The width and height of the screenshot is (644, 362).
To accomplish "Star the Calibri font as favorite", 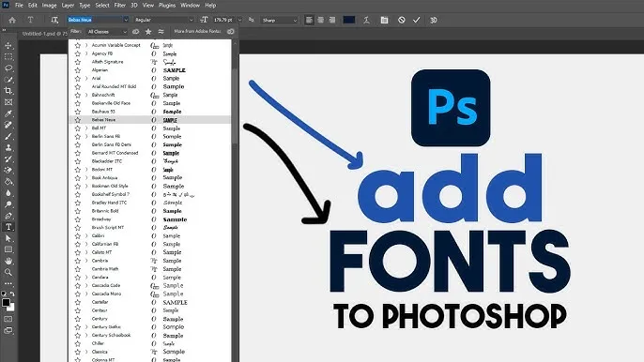I will tap(78, 236).
